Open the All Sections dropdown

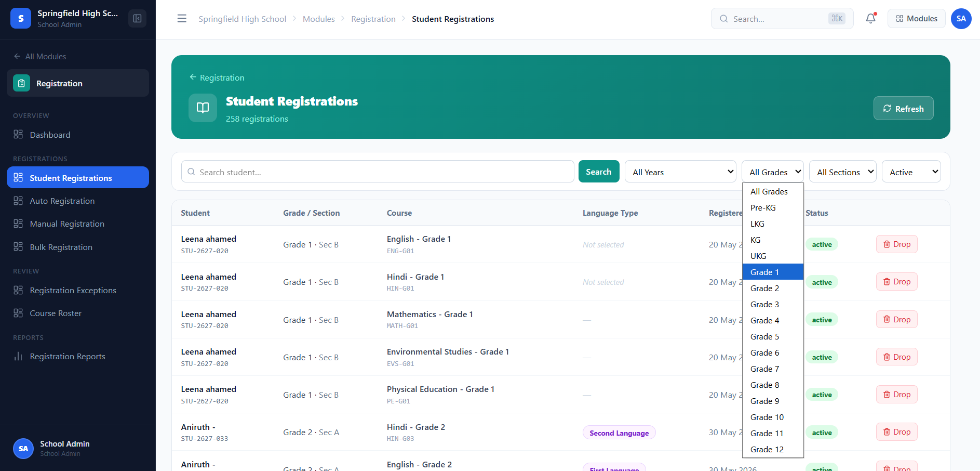click(843, 172)
